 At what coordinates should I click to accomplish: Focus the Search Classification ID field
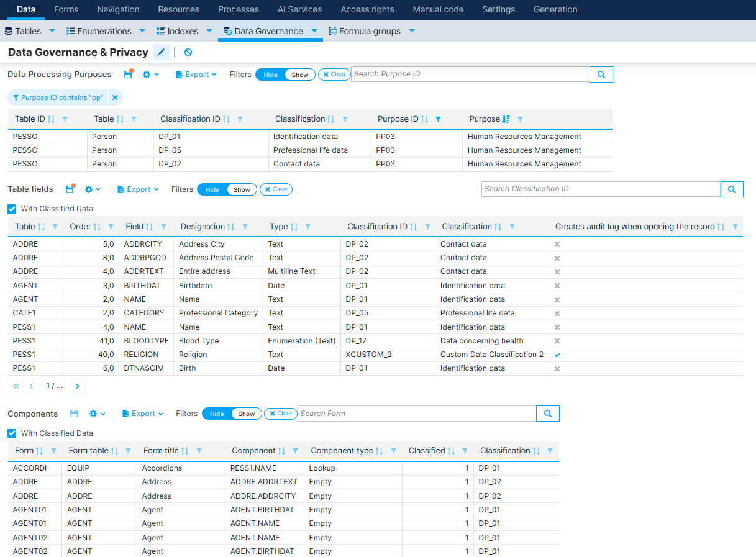(x=601, y=189)
